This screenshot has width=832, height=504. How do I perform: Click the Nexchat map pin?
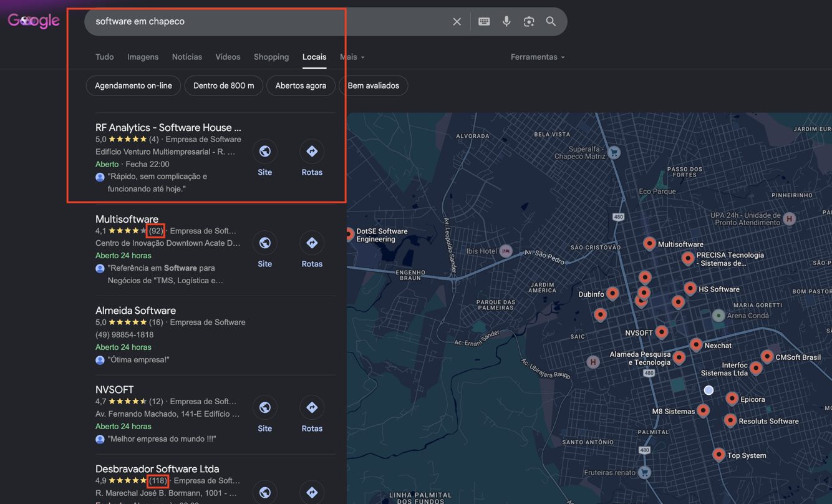coord(696,344)
